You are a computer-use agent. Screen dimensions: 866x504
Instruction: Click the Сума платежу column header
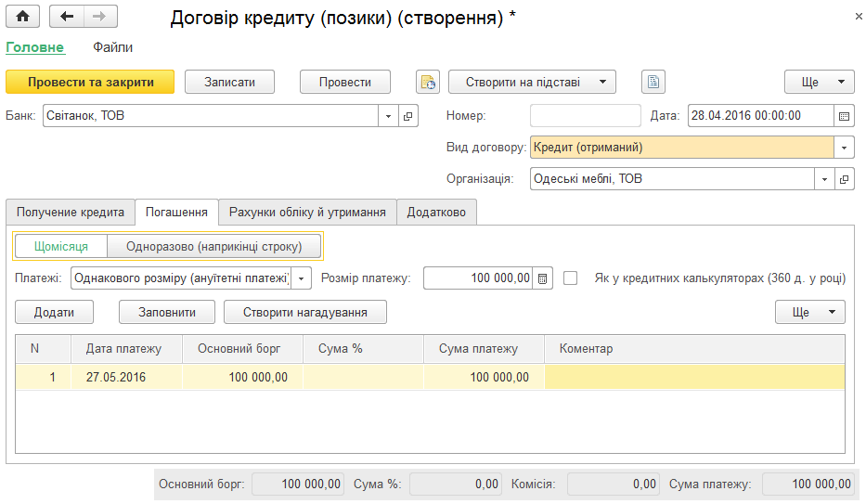point(484,349)
